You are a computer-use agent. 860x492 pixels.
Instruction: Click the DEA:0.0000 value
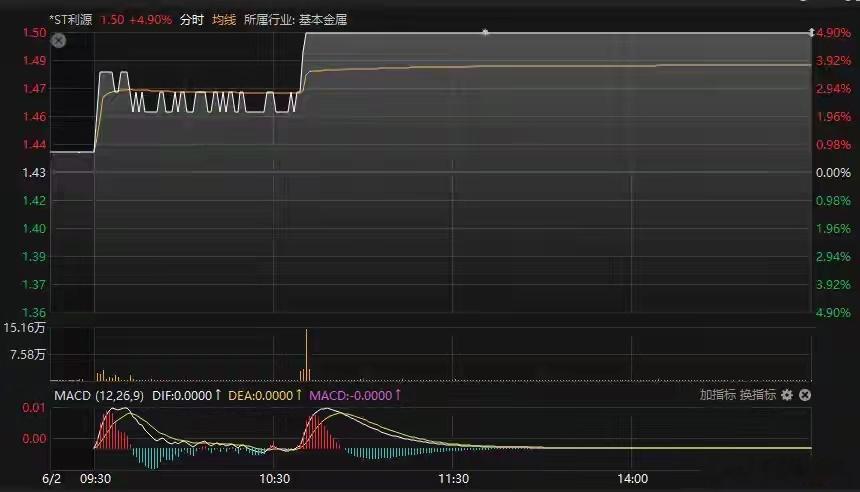(x=261, y=395)
